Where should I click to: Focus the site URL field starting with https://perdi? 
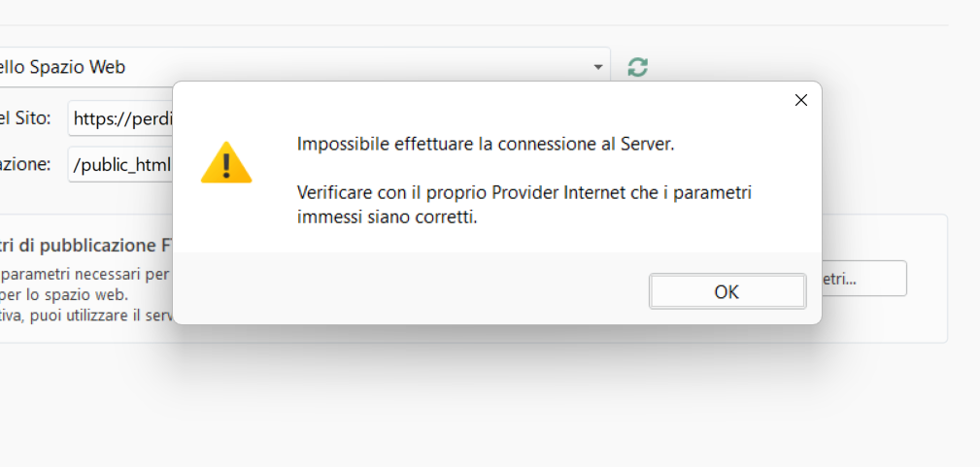(121, 119)
